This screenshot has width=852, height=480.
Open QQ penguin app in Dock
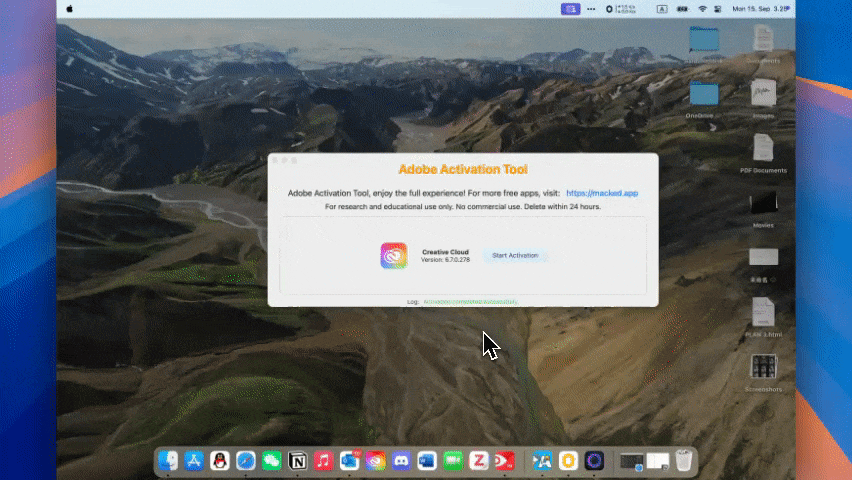click(220, 461)
